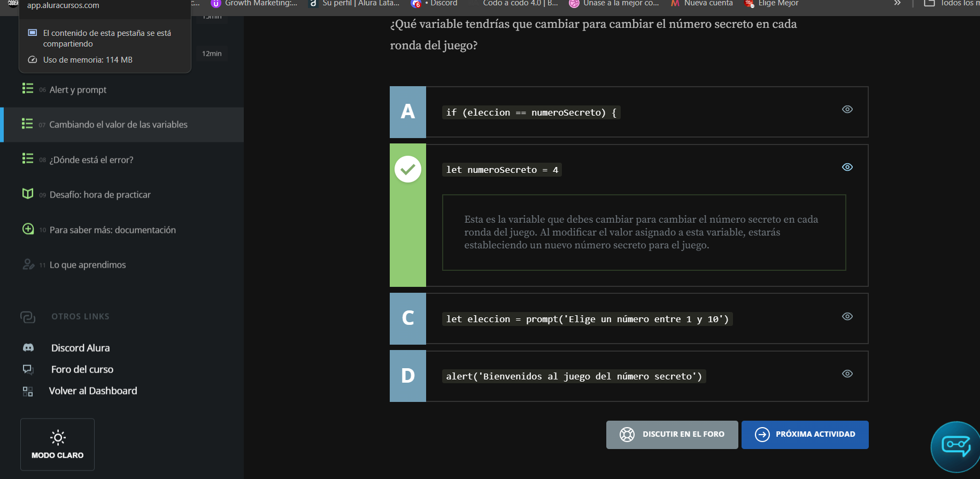Click the green checkmark on the correct answer
Image resolution: width=980 pixels, height=479 pixels.
click(408, 169)
